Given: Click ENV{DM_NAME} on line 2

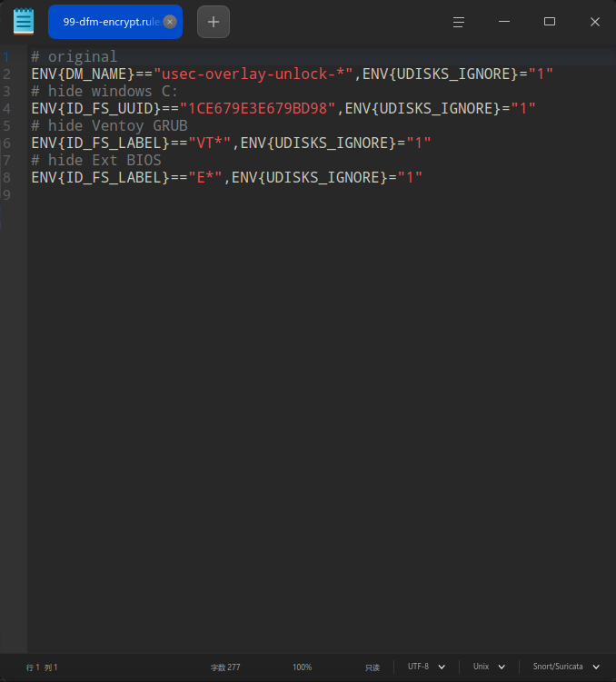Looking at the screenshot, I should pos(83,74).
